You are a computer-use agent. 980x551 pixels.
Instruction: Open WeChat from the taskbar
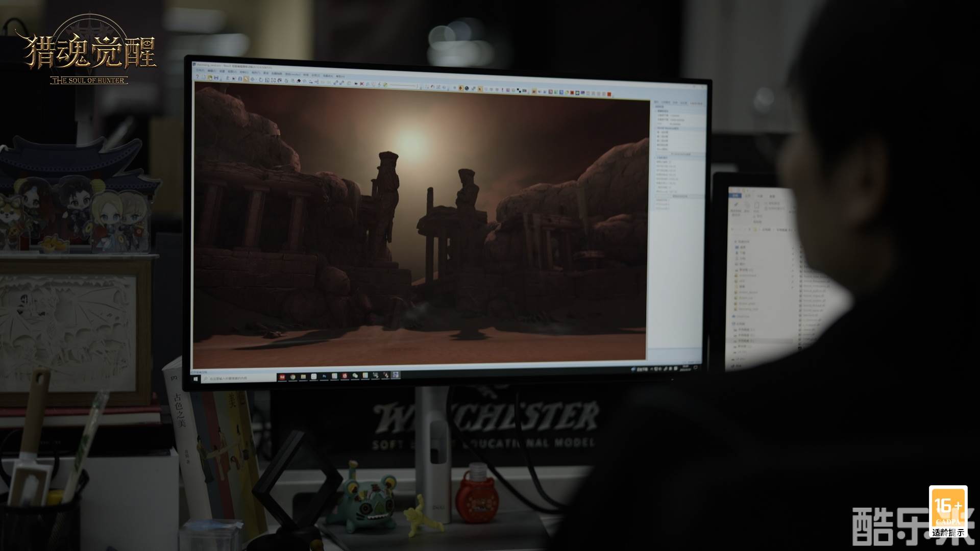(355, 375)
